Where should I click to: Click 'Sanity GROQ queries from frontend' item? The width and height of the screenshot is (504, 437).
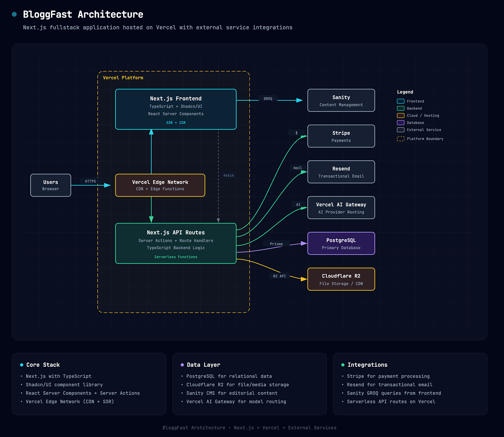[x=394, y=393]
